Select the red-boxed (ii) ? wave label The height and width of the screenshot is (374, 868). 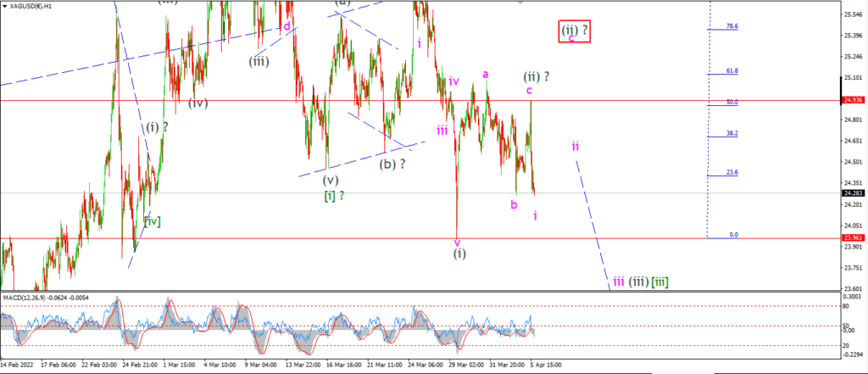(x=575, y=31)
